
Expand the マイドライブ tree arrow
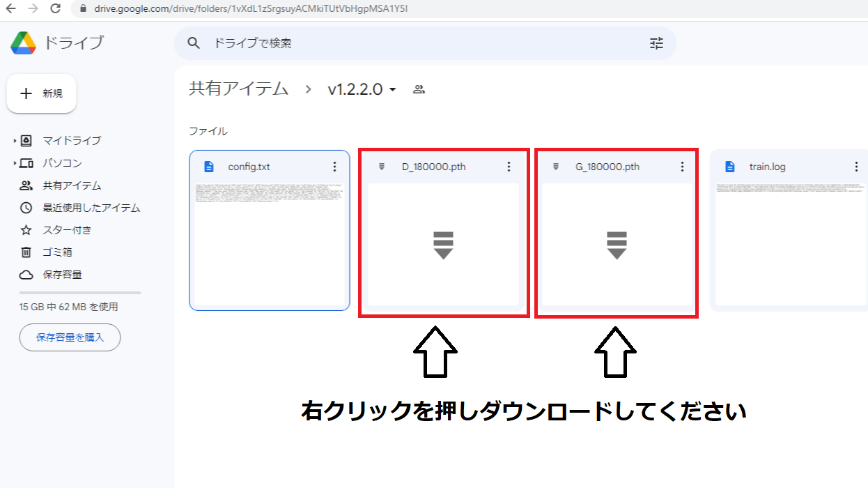tap(15, 141)
